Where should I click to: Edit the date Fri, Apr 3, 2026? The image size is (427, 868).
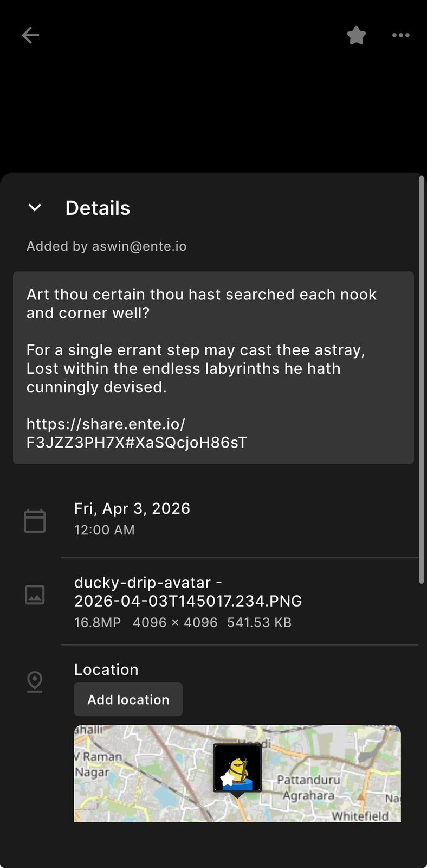click(x=132, y=508)
